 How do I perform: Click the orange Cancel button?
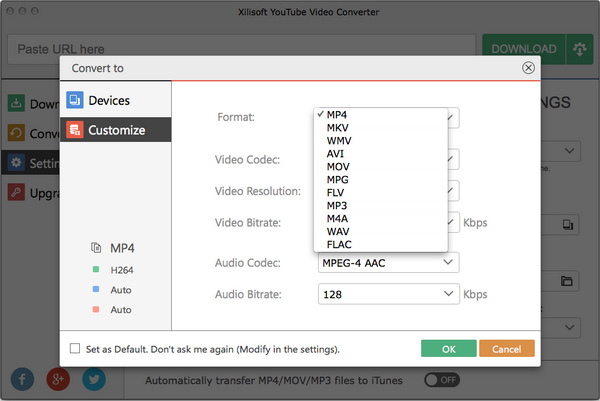pos(506,349)
